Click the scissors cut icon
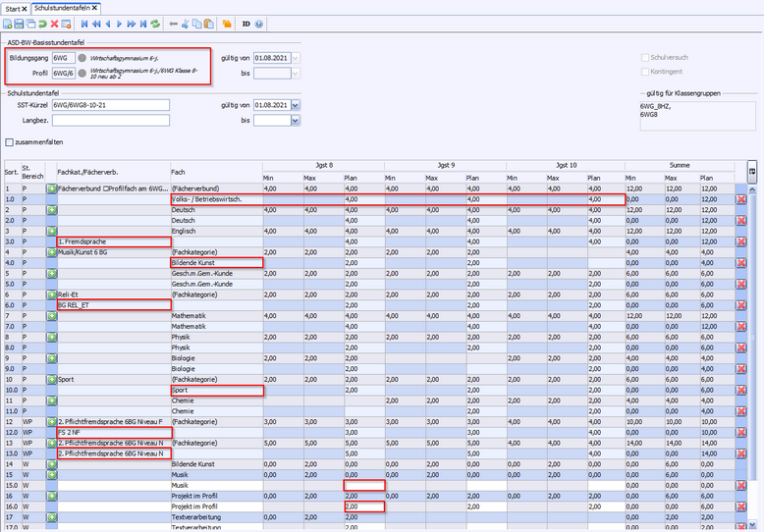 tap(185, 23)
